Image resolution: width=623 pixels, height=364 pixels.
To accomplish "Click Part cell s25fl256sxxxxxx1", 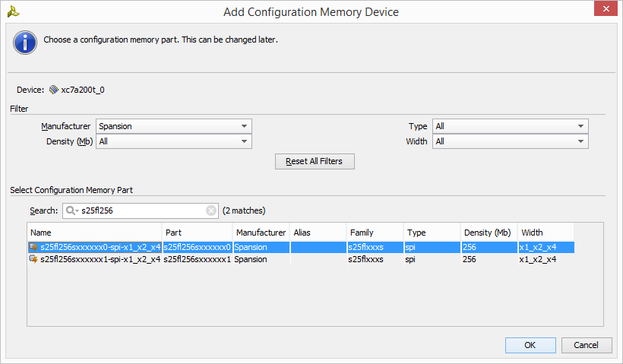I will tap(197, 259).
